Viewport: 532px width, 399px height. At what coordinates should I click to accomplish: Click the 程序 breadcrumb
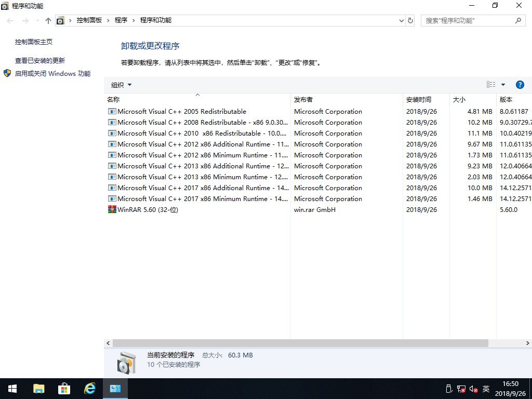pyautogui.click(x=121, y=20)
